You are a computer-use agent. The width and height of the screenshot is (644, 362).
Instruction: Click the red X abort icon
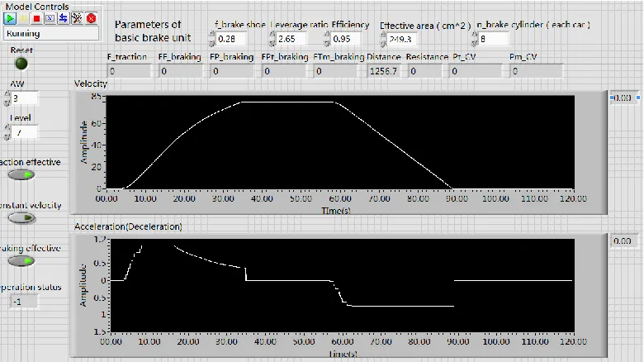(91, 18)
